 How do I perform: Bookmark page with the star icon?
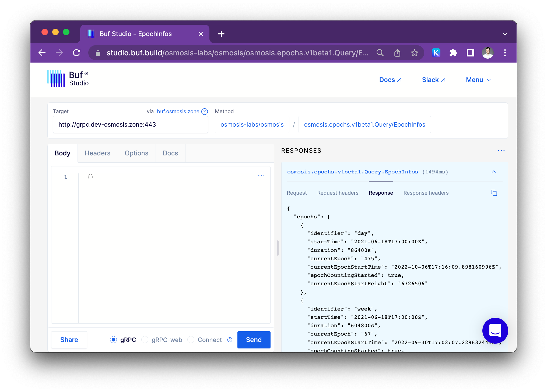[414, 53]
